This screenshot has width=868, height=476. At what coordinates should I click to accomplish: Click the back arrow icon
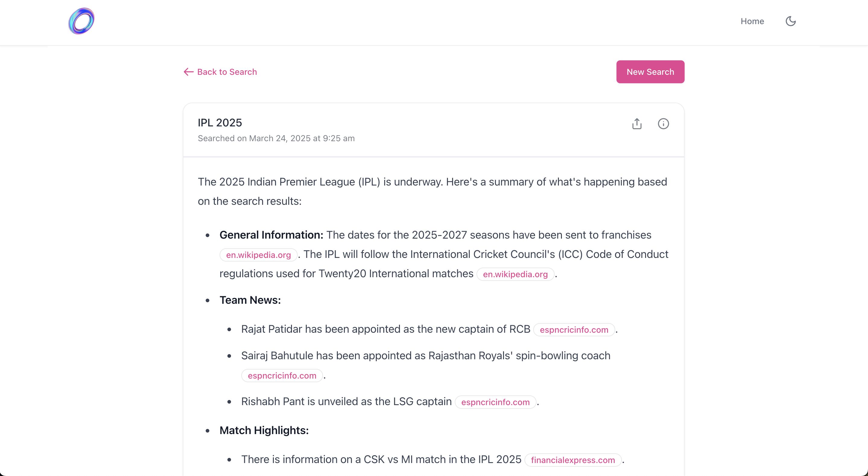tap(188, 72)
